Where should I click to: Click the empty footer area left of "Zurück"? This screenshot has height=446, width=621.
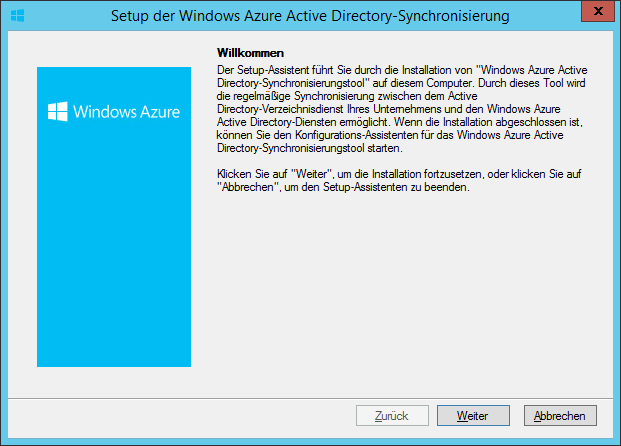coord(180,415)
